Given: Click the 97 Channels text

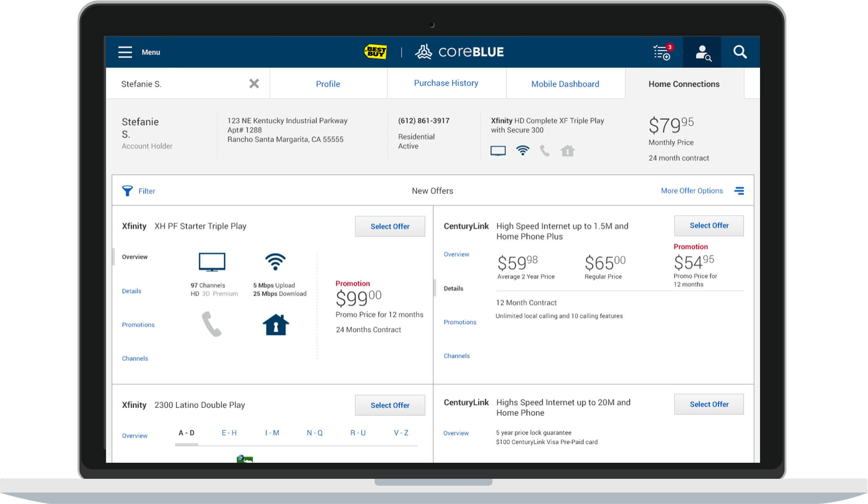Looking at the screenshot, I should [x=208, y=285].
